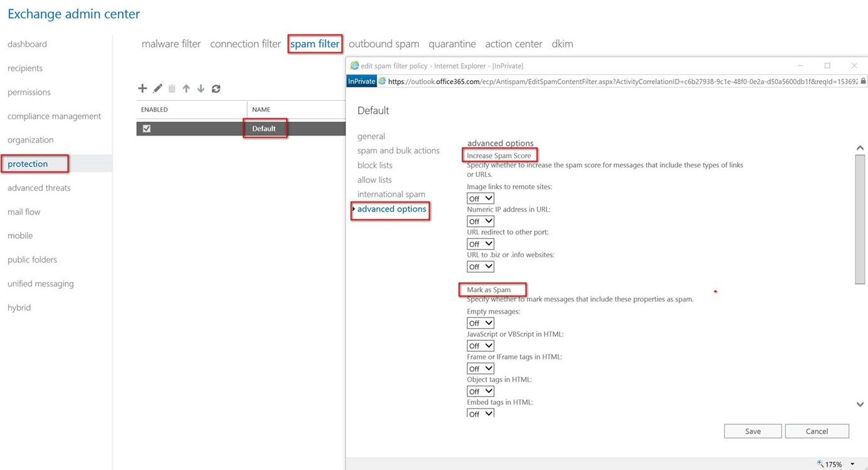Image resolution: width=868 pixels, height=470 pixels.
Task: Switch to connection filter tab
Action: pyautogui.click(x=246, y=44)
